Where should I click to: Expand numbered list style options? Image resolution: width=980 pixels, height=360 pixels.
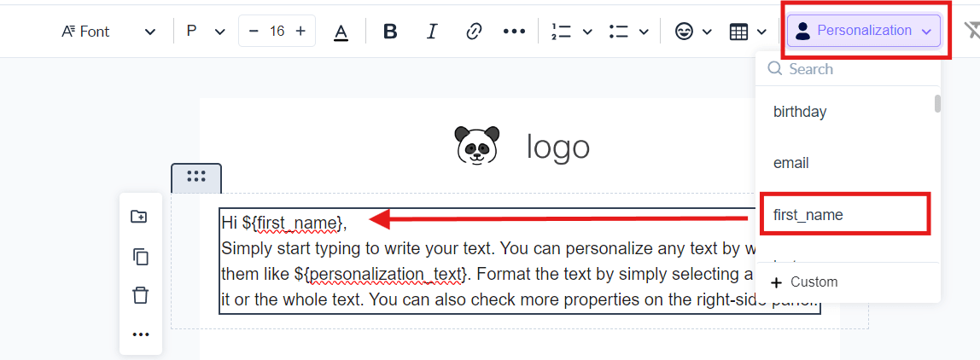(587, 32)
